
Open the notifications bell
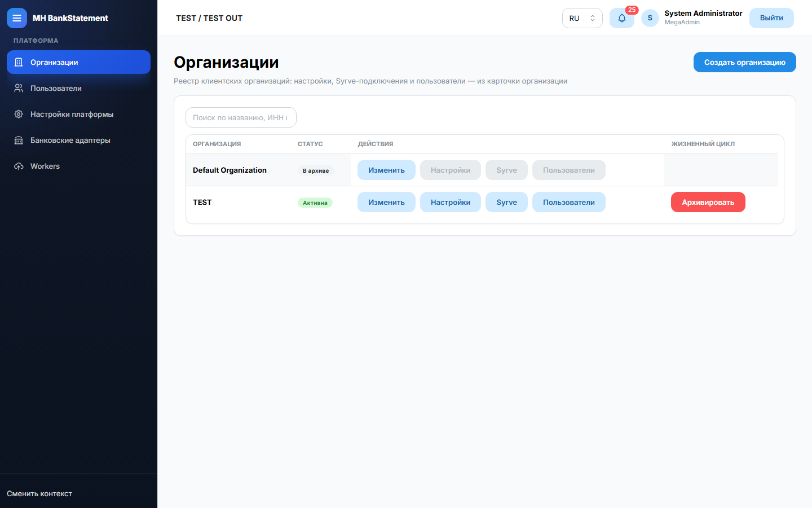622,18
